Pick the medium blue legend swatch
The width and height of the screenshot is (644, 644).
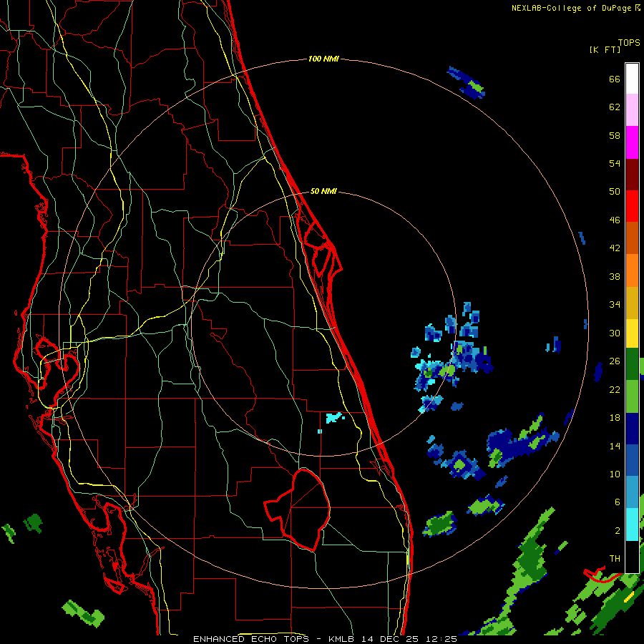(x=632, y=460)
